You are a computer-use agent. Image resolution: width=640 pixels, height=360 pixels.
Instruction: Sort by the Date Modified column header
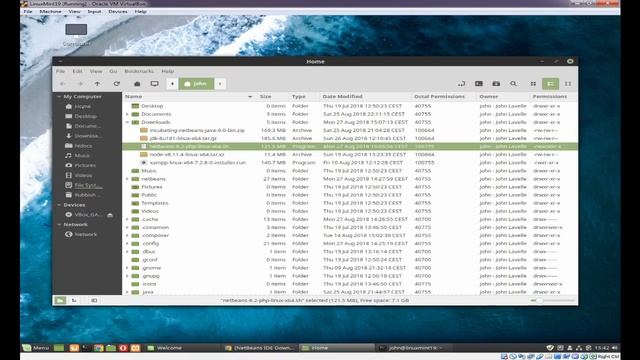point(365,96)
